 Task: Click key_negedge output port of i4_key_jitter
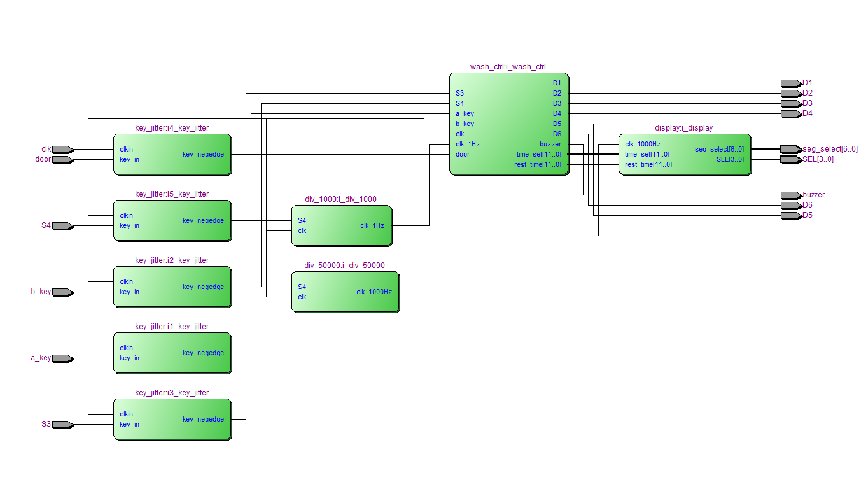point(203,155)
